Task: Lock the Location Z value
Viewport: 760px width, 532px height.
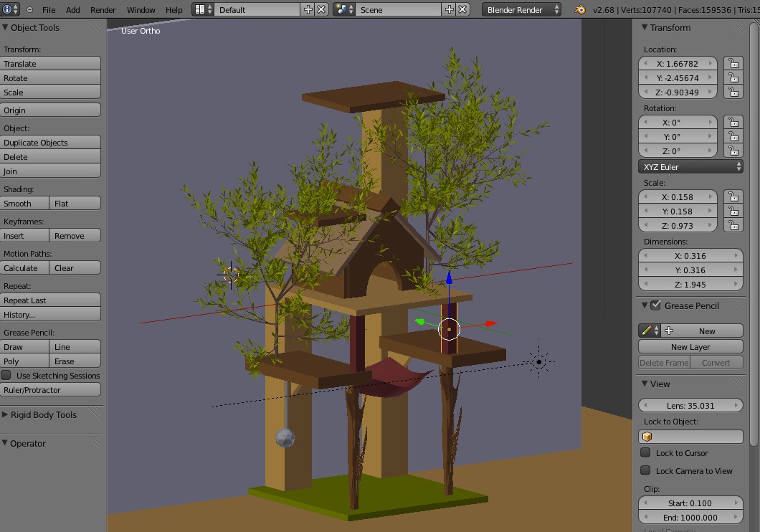Action: pyautogui.click(x=733, y=92)
